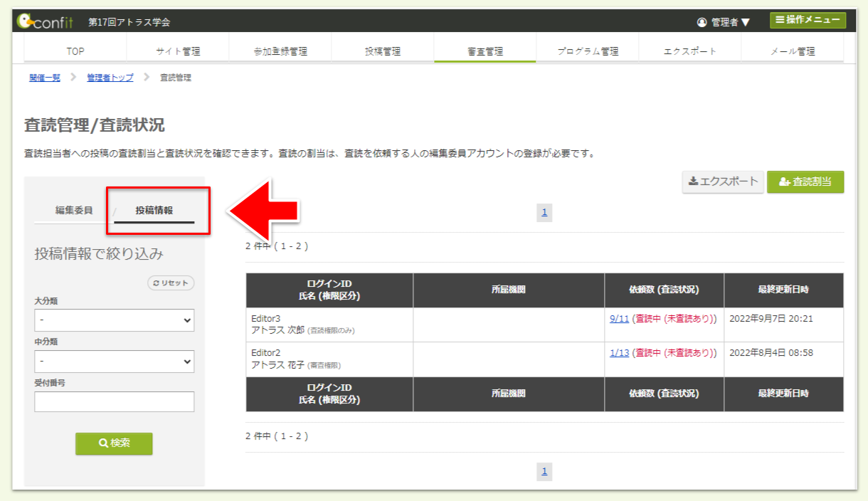Screen dimensions: 868x501
Task: Open the 操作メニュー hamburger menu
Action: [808, 20]
